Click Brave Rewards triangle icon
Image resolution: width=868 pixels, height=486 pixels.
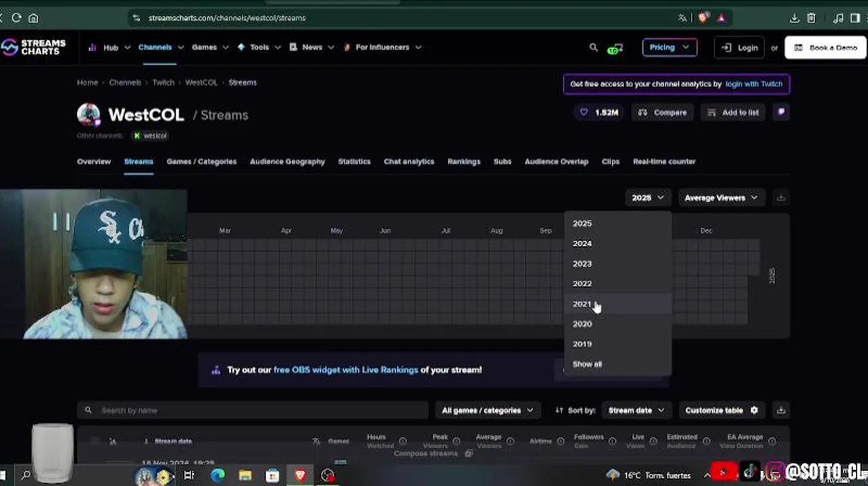[721, 18]
